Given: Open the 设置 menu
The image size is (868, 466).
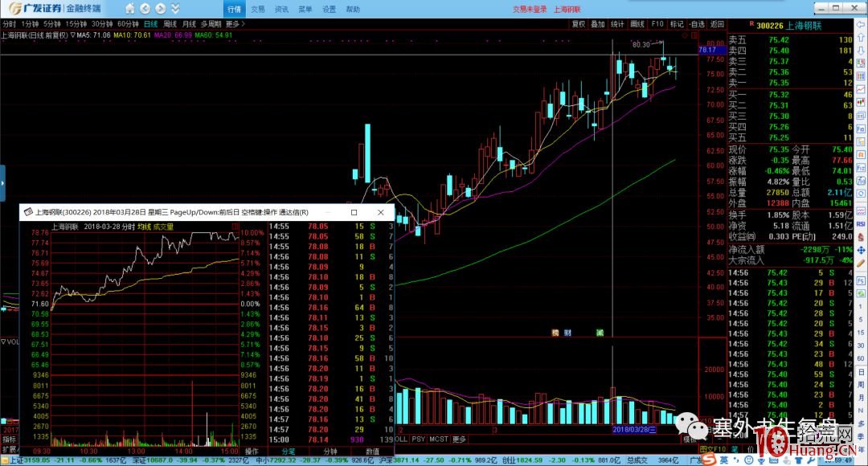Looking at the screenshot, I should (330, 9).
